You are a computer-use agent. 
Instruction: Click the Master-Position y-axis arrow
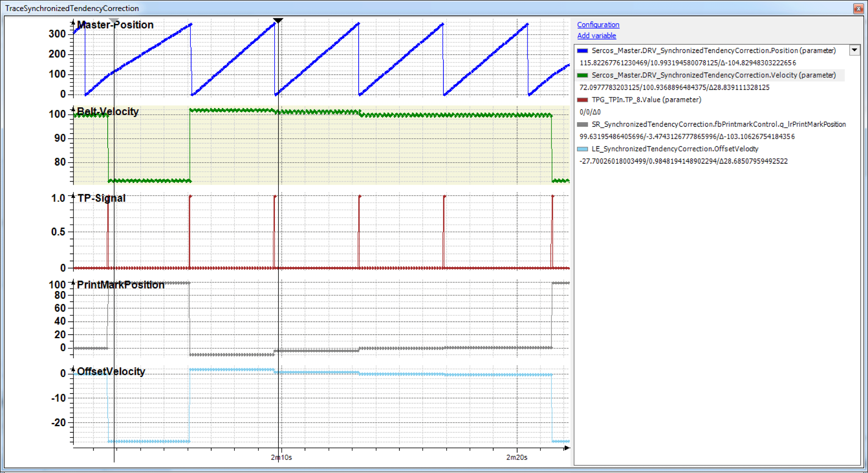tap(73, 23)
